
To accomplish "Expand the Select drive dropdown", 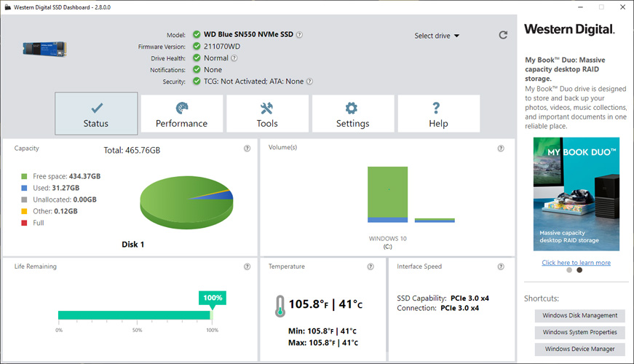I will (x=437, y=36).
